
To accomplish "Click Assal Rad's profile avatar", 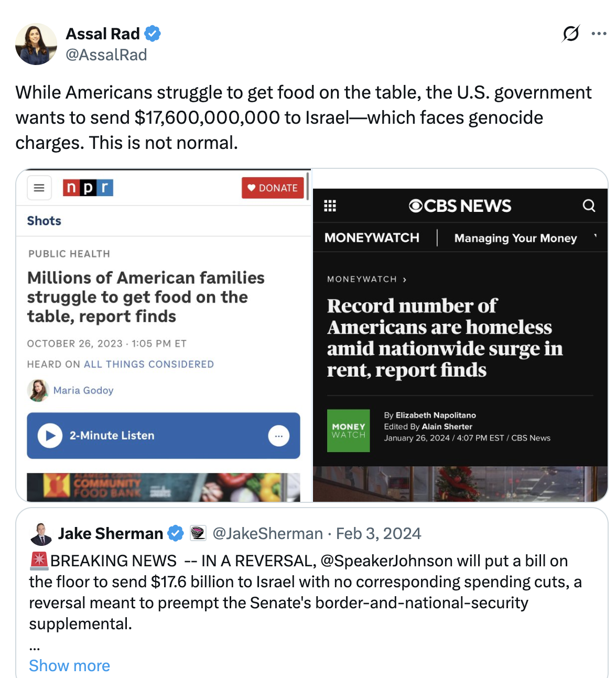I will click(36, 44).
